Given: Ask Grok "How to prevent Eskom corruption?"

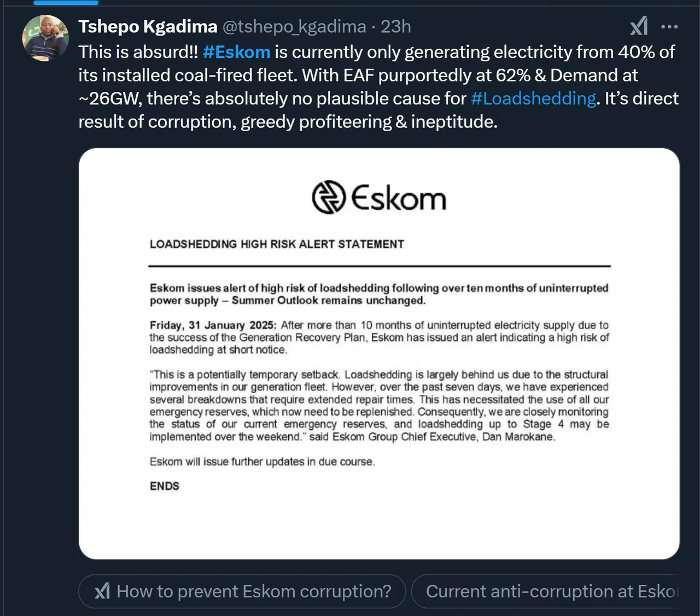Looking at the screenshot, I should (242, 591).
